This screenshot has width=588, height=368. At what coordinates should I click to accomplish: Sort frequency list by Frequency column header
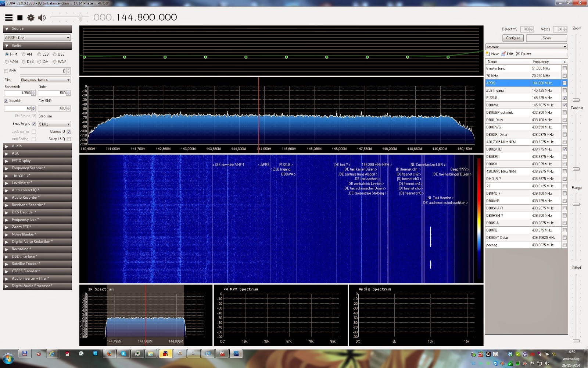tap(546, 61)
